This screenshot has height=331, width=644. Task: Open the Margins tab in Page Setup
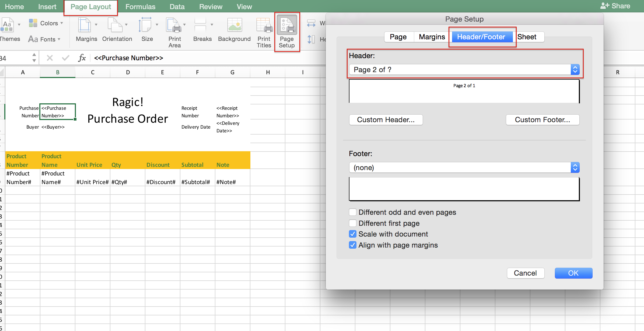(x=432, y=37)
